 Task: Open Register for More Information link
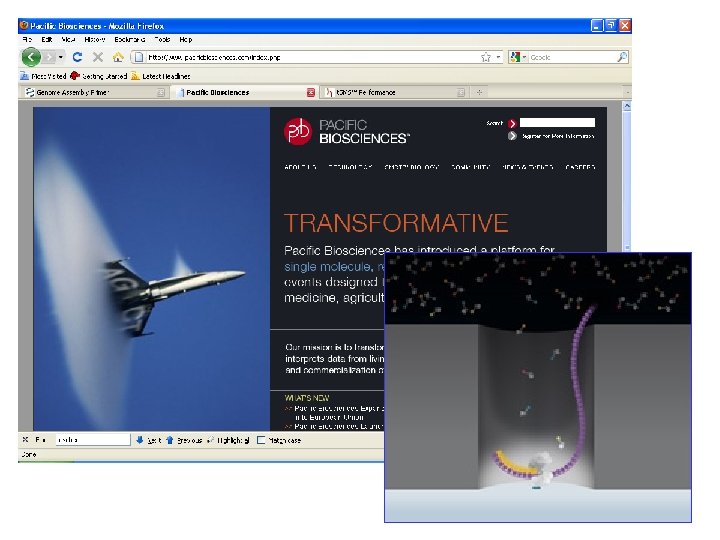[558, 136]
